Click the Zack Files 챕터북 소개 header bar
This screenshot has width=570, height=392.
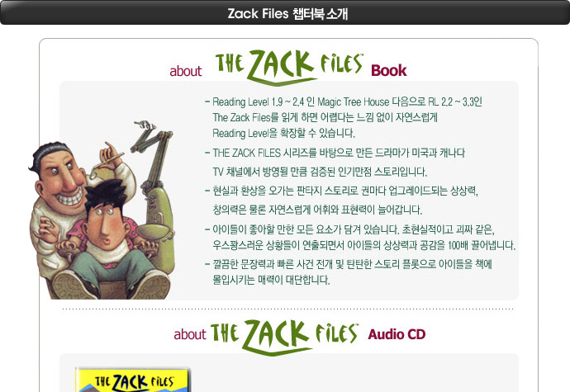click(x=285, y=12)
